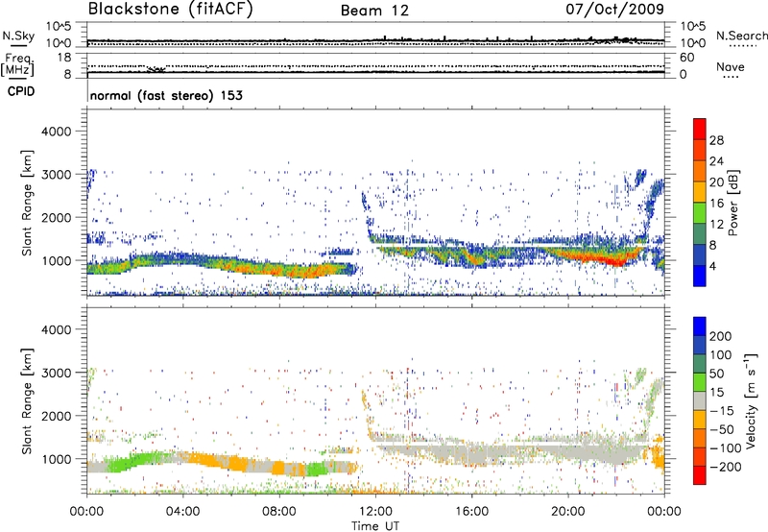The image size is (768, 532).
Task: Click power panel 'Slant Range [km]' axis label
Action: [27, 203]
